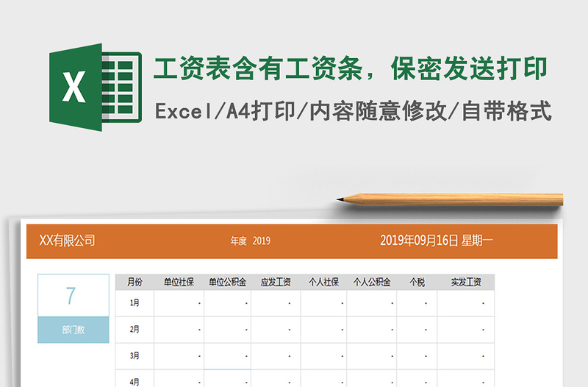
Task: Click the 个税 column header
Action: (417, 283)
